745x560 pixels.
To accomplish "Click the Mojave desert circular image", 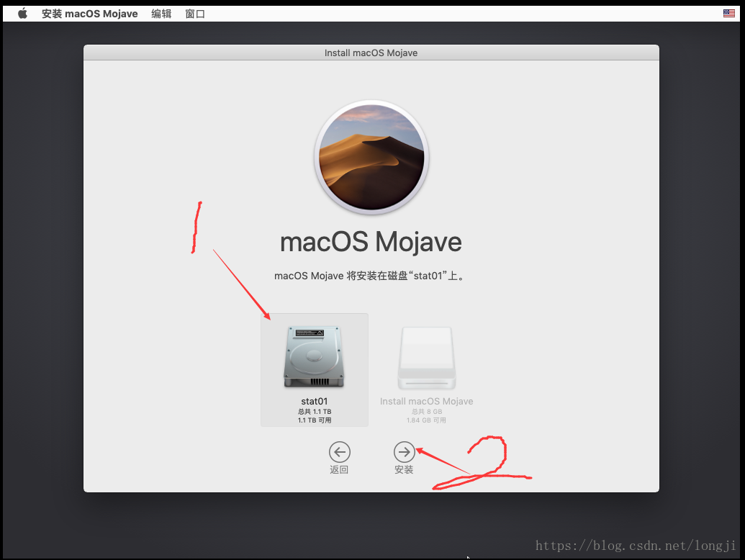I will coord(371,157).
